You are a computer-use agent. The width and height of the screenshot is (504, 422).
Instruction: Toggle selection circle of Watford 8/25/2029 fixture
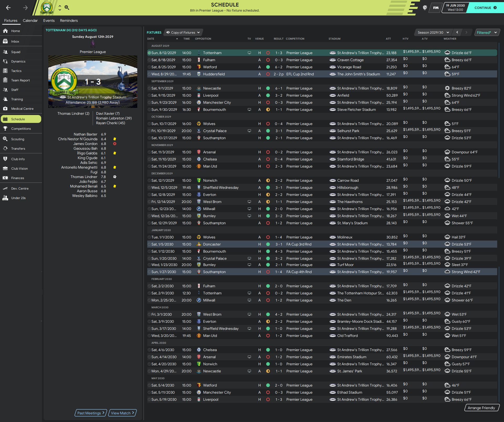149,67
